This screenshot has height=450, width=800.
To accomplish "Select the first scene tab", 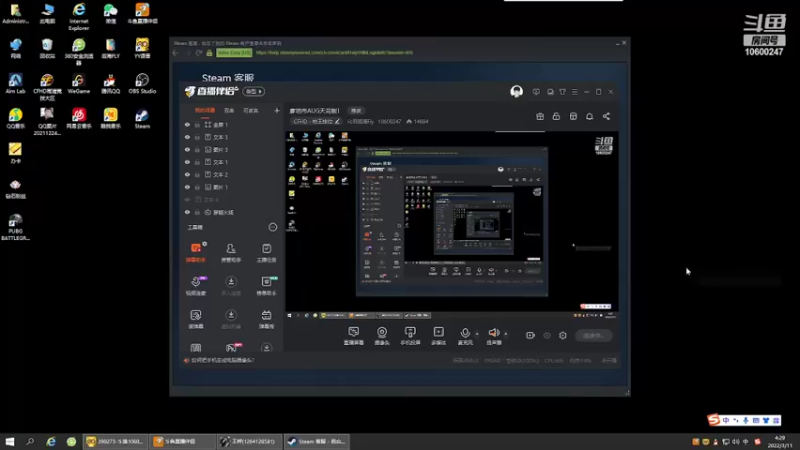I will coord(205,110).
